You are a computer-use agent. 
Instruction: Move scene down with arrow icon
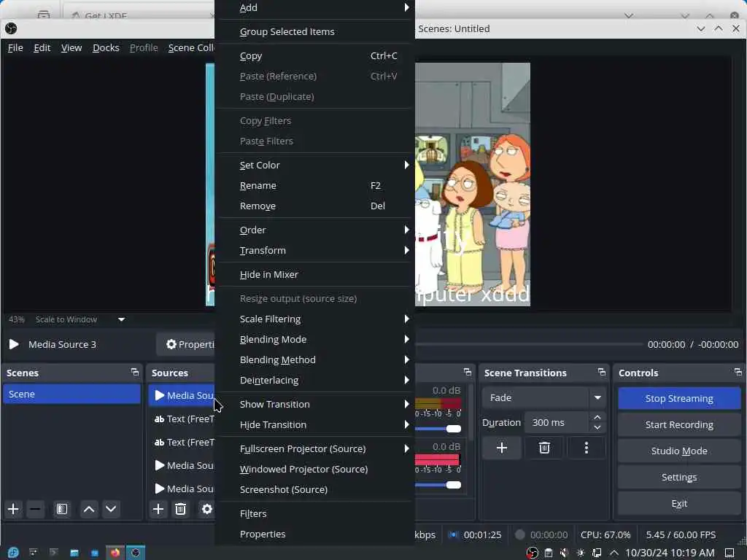coord(111,509)
